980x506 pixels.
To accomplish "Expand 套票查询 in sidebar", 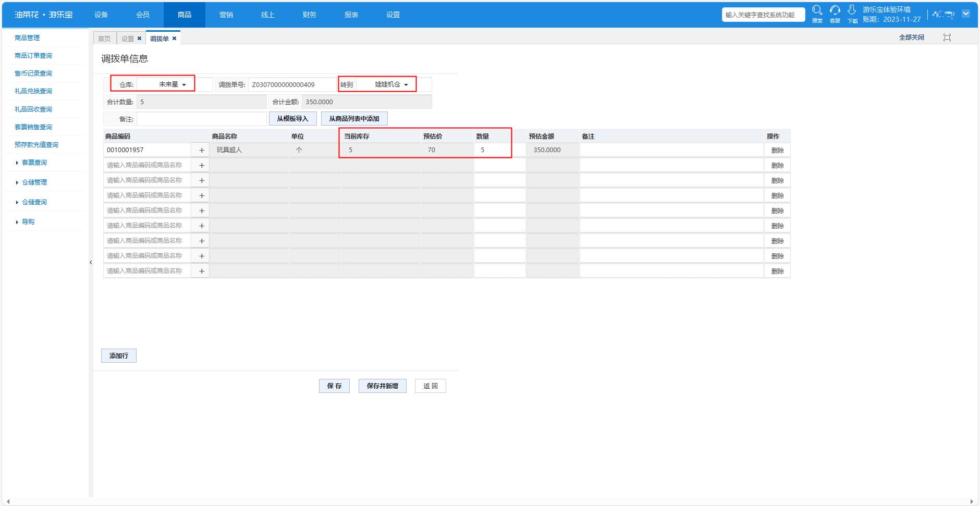I will (34, 163).
